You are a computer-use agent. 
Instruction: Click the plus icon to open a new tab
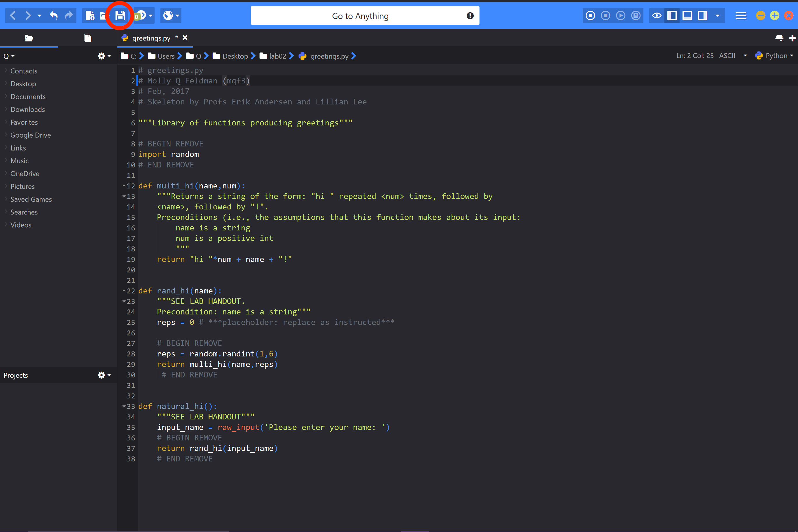792,38
